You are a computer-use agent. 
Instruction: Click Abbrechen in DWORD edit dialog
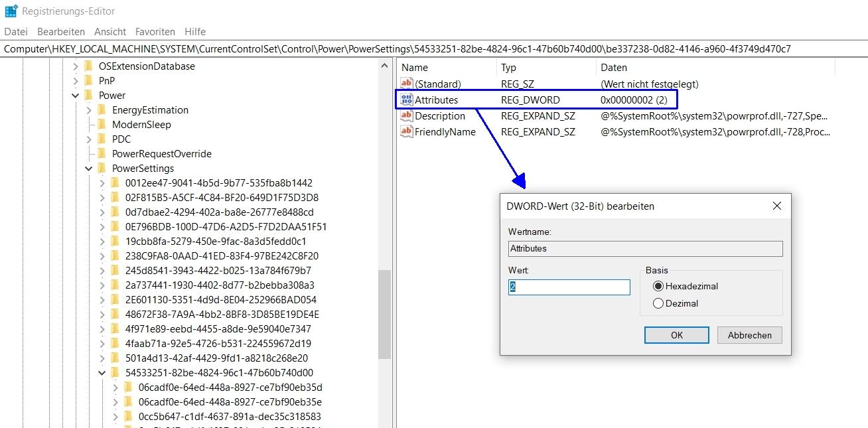[750, 335]
